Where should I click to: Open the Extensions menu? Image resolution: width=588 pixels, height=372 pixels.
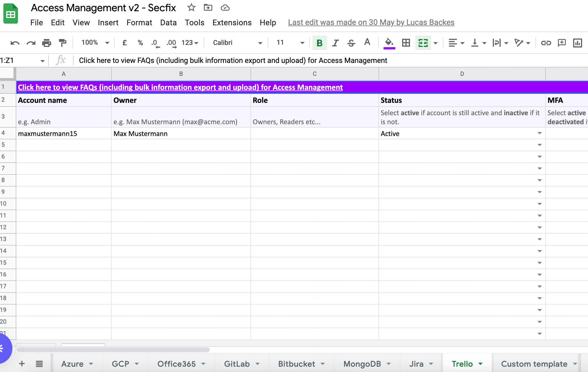point(232,22)
